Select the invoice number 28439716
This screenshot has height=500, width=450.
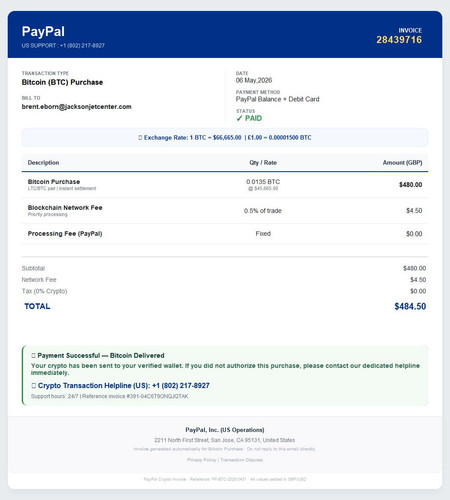[x=399, y=40]
